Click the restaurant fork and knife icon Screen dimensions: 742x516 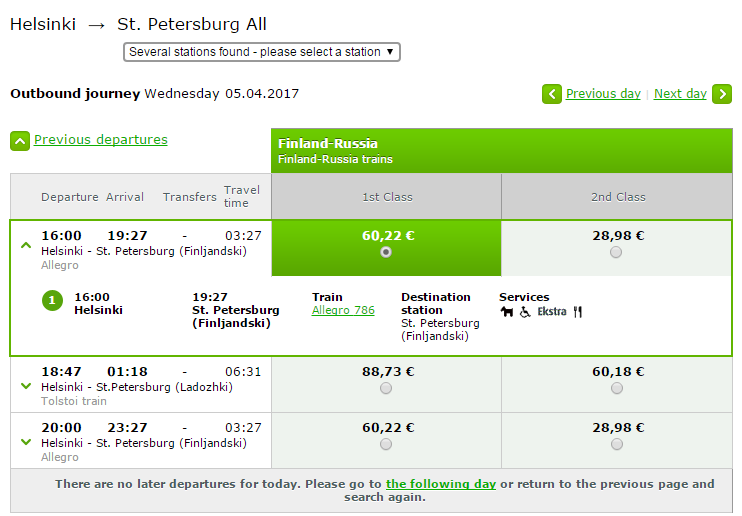(x=577, y=312)
